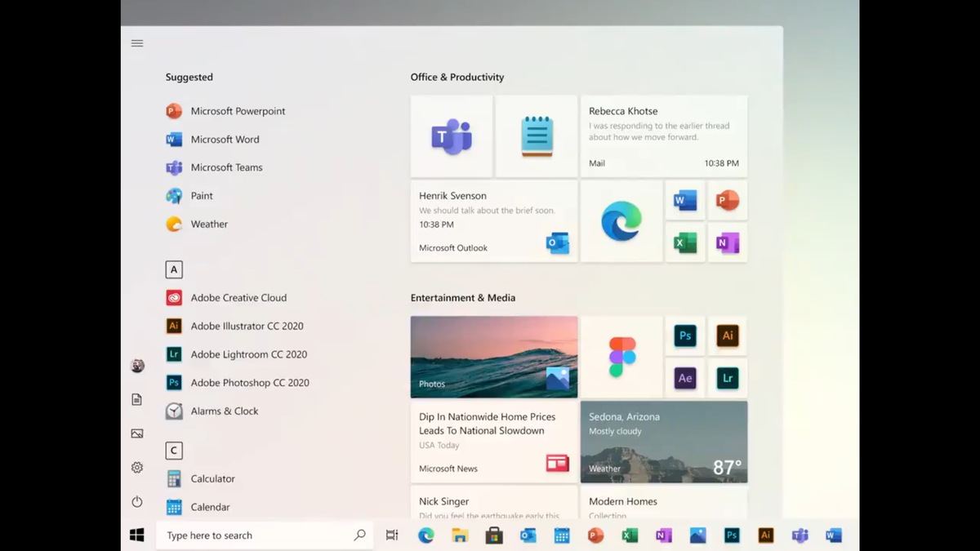Screen dimensions: 980x551
Task: Open Pictures from the Start left rail
Action: coord(137,433)
